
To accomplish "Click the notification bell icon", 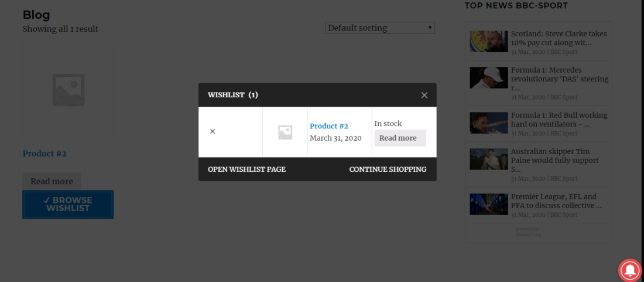I will 630,270.
